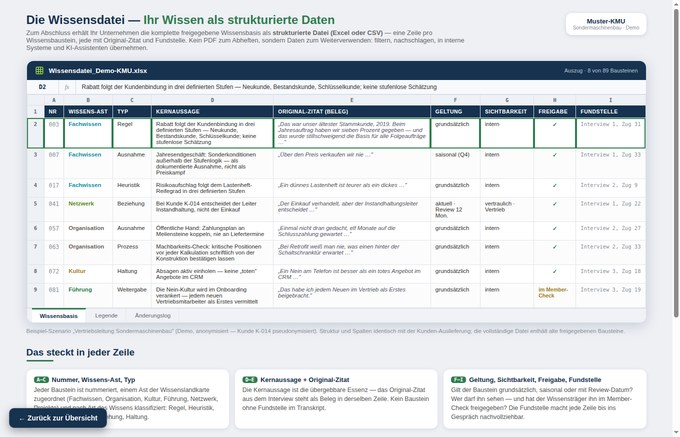This screenshot has width=680, height=437.
Task: Select row number 5 header
Action: coord(36,209)
